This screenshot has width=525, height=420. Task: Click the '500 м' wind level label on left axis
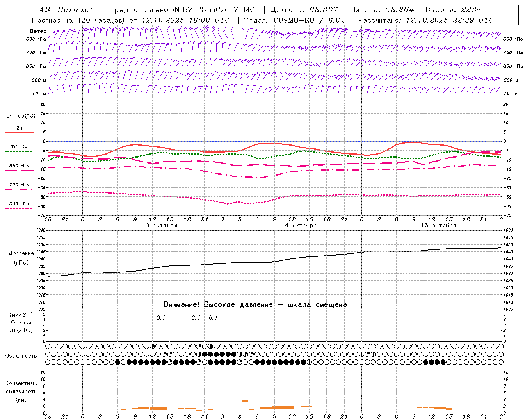(x=39, y=80)
